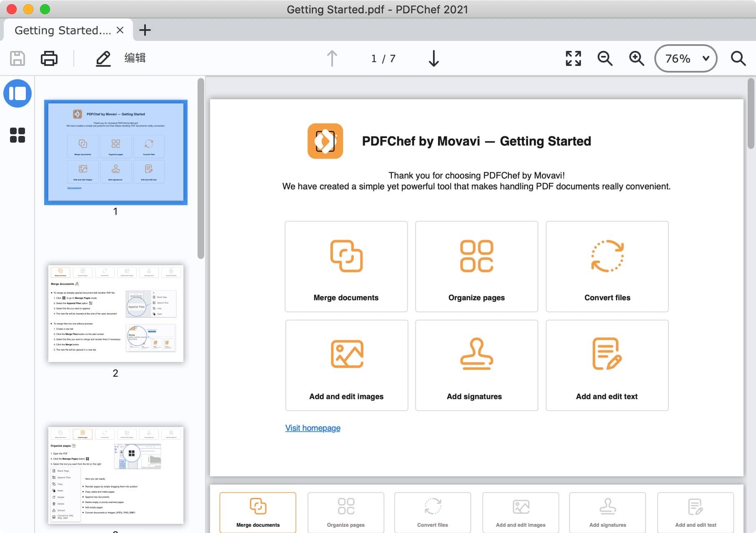Open search with magnifying glass icon
The image size is (756, 533).
[x=738, y=58]
